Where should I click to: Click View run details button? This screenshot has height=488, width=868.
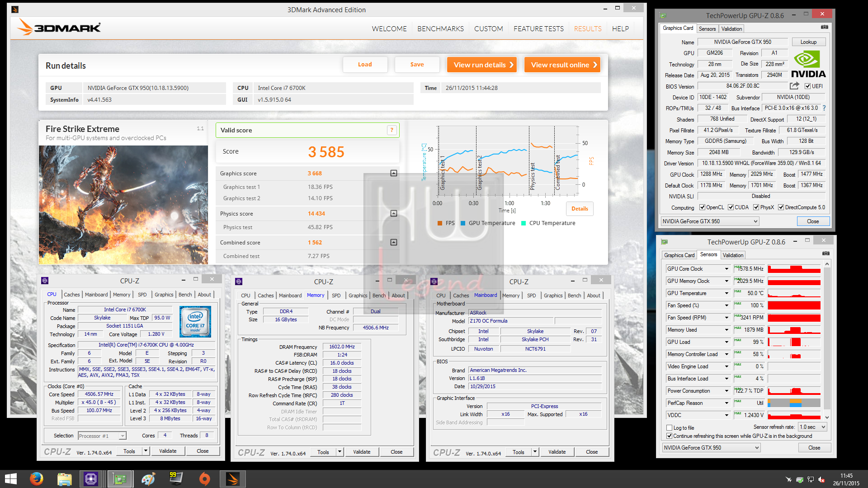tap(482, 65)
